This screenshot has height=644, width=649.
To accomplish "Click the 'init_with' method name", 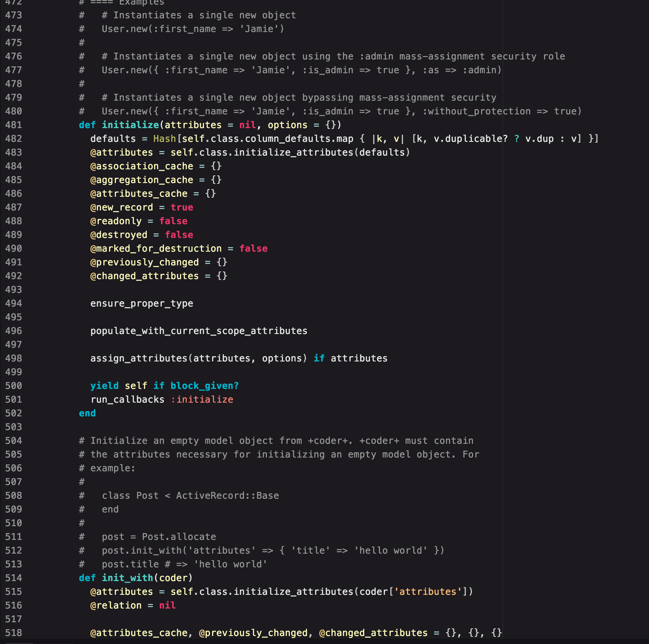I will click(x=127, y=578).
